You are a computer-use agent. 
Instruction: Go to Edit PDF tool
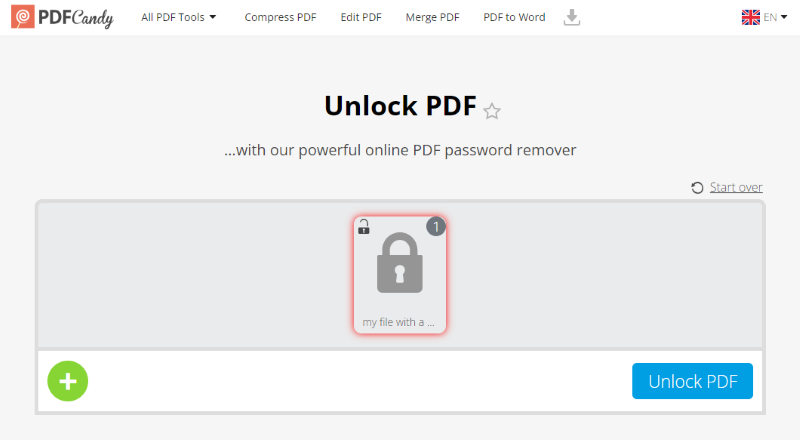361,17
